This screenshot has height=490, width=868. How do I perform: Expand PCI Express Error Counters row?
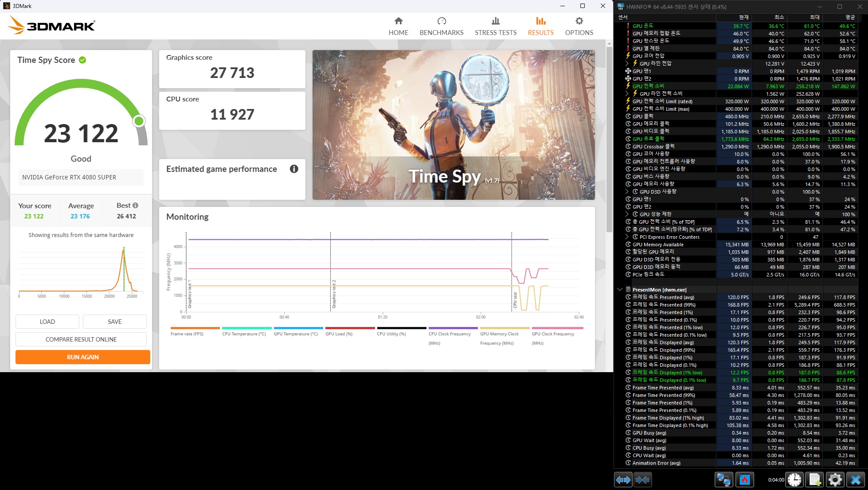(x=627, y=237)
